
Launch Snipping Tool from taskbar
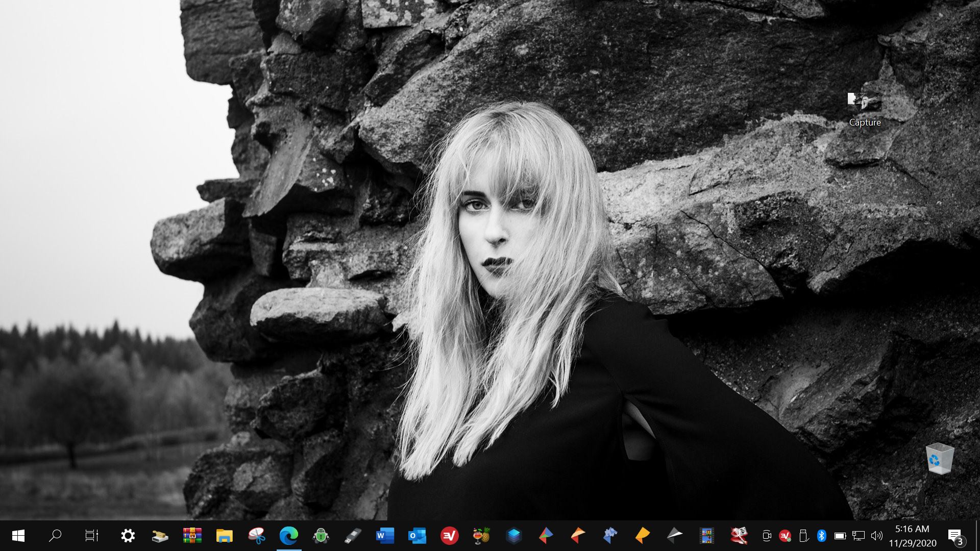coord(257,536)
